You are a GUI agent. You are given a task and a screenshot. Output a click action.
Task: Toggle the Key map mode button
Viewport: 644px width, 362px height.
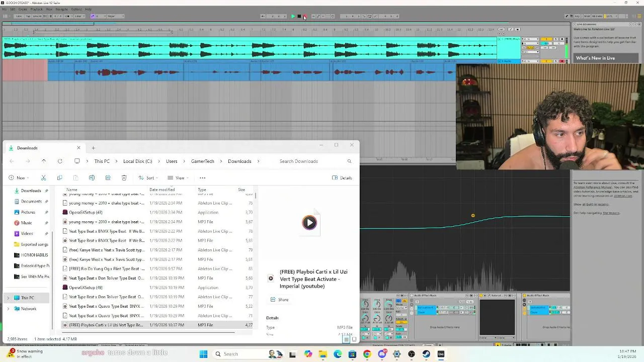(x=577, y=16)
